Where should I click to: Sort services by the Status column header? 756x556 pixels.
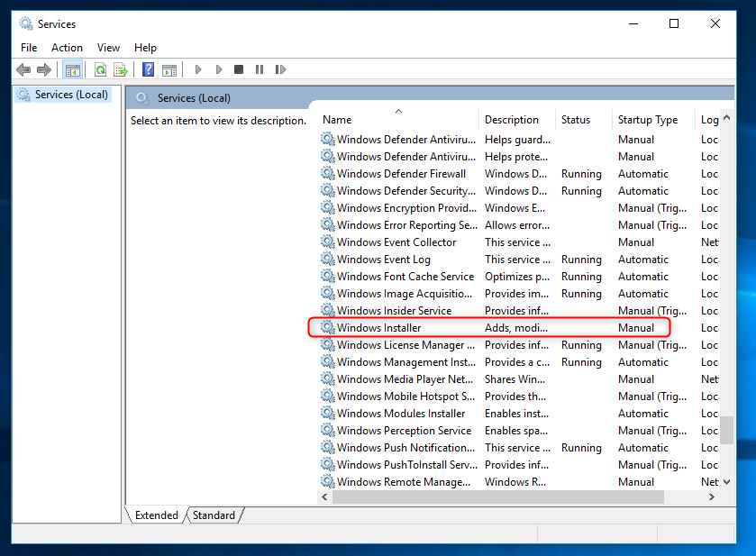click(x=577, y=119)
